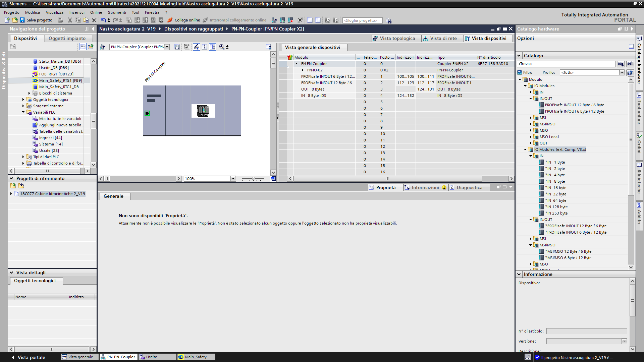Open accessible devices icon
The image size is (644, 362).
(274, 20)
